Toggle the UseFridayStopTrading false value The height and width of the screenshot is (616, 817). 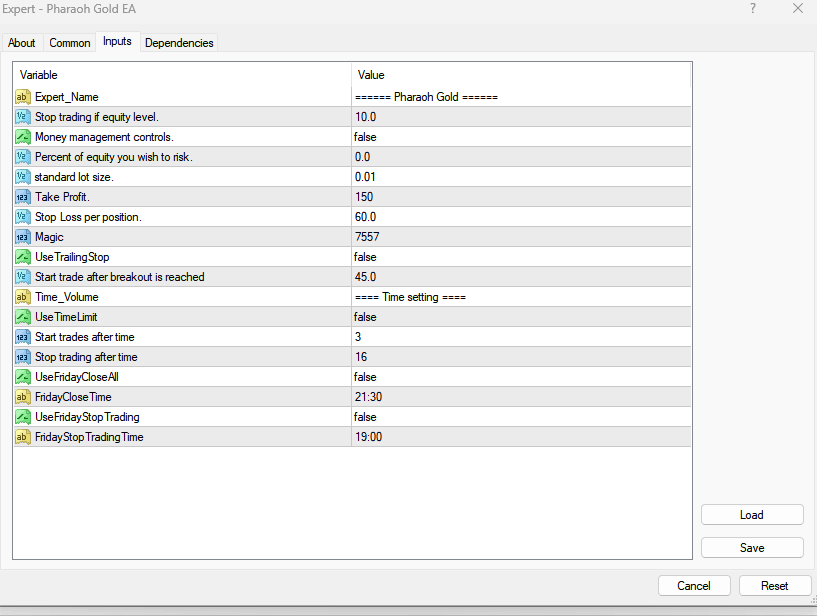tap(365, 417)
